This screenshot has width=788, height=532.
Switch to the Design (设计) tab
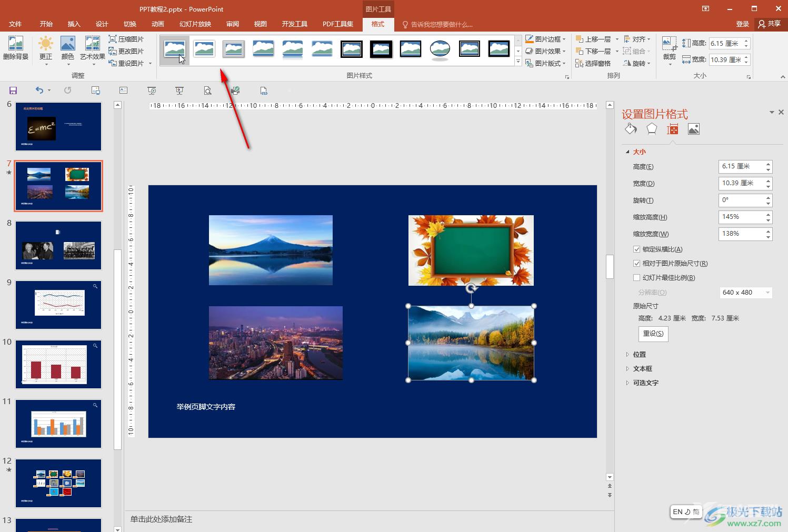pyautogui.click(x=102, y=24)
